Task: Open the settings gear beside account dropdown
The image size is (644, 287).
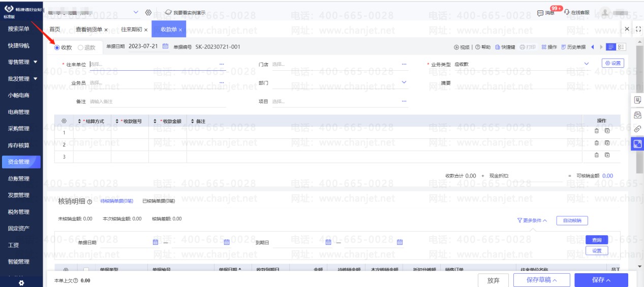Action: pyautogui.click(x=148, y=12)
